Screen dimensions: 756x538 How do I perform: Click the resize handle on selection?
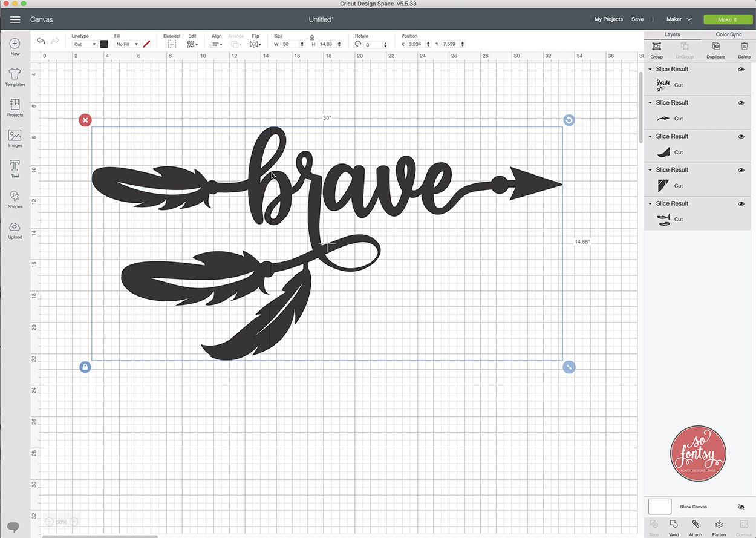coord(569,367)
